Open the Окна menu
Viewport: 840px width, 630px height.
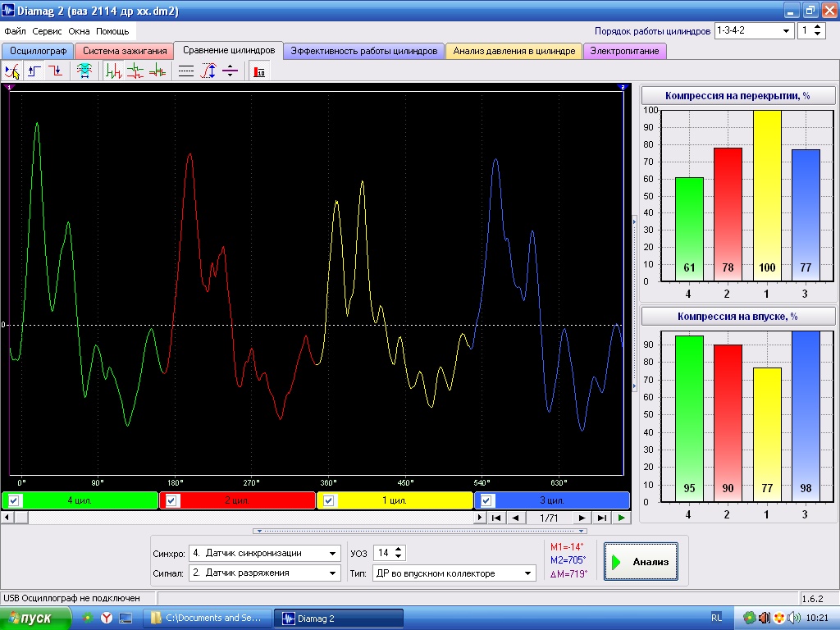pyautogui.click(x=79, y=31)
